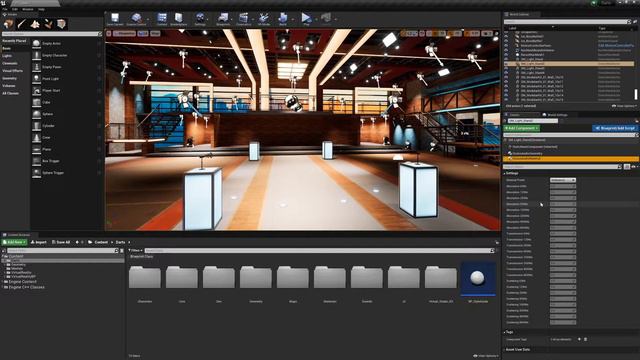Click the Sphere Trigger icon
Screen dimensions: 640x360
pos(36,173)
